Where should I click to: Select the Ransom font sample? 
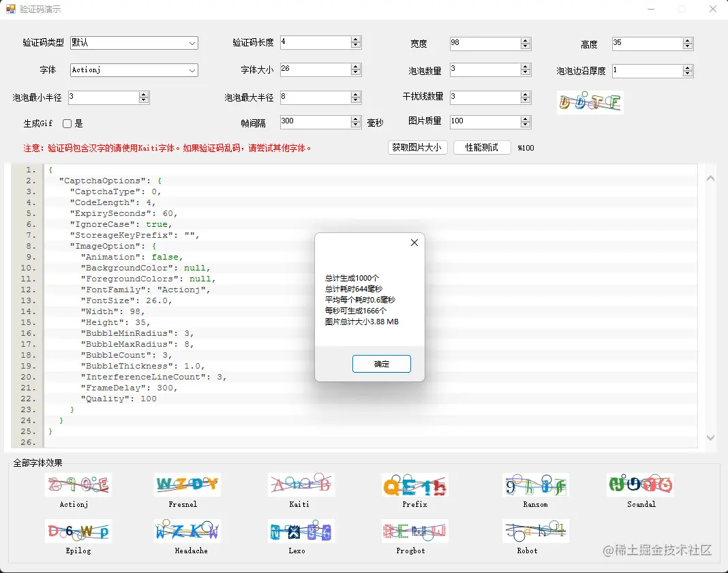coord(536,484)
